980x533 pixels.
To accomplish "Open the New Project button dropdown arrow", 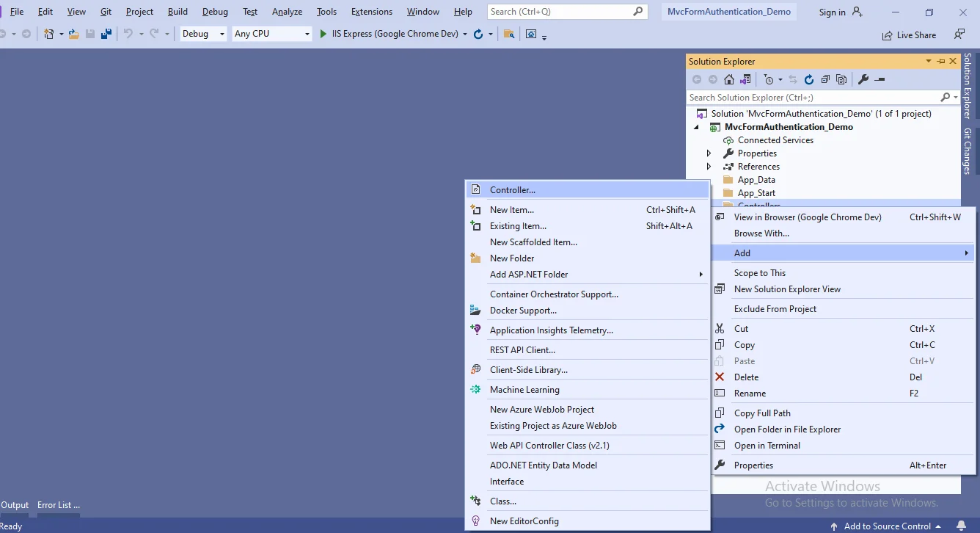I will pos(62,34).
